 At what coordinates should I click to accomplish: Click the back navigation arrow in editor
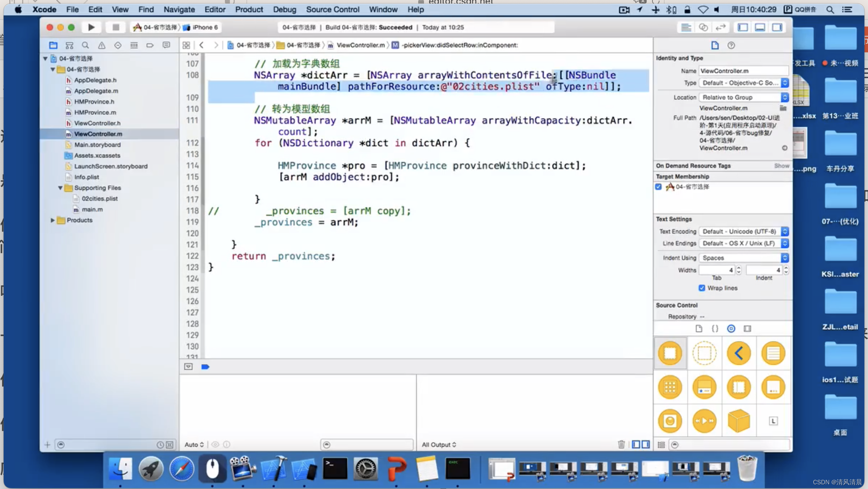[202, 45]
